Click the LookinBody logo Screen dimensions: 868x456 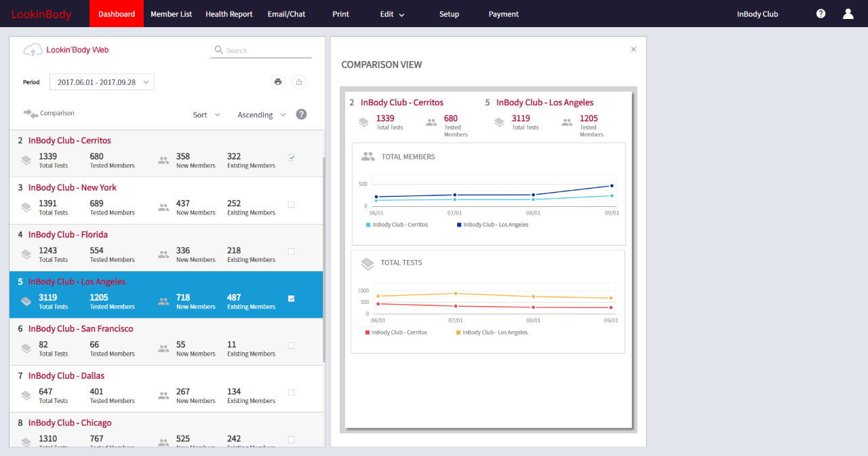(41, 14)
